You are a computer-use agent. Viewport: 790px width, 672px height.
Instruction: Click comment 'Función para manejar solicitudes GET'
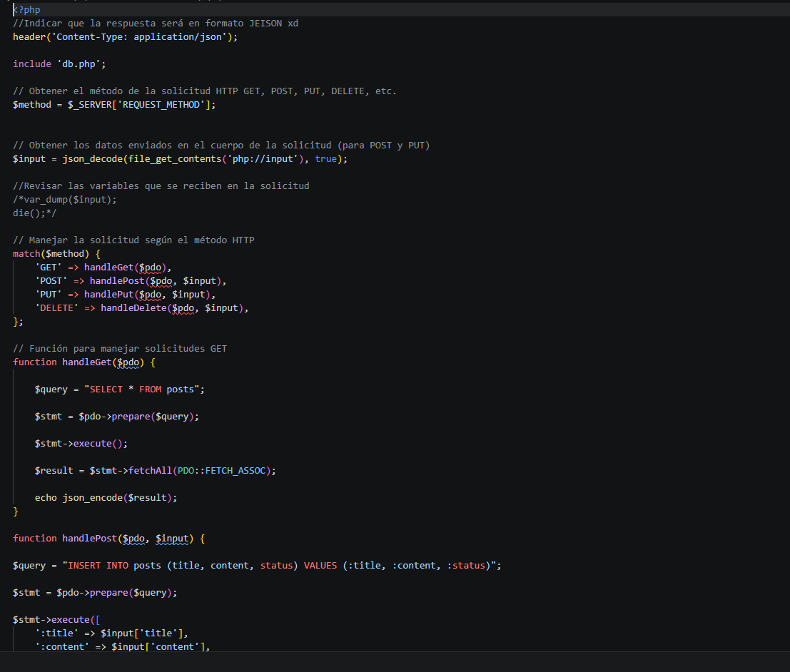click(120, 349)
